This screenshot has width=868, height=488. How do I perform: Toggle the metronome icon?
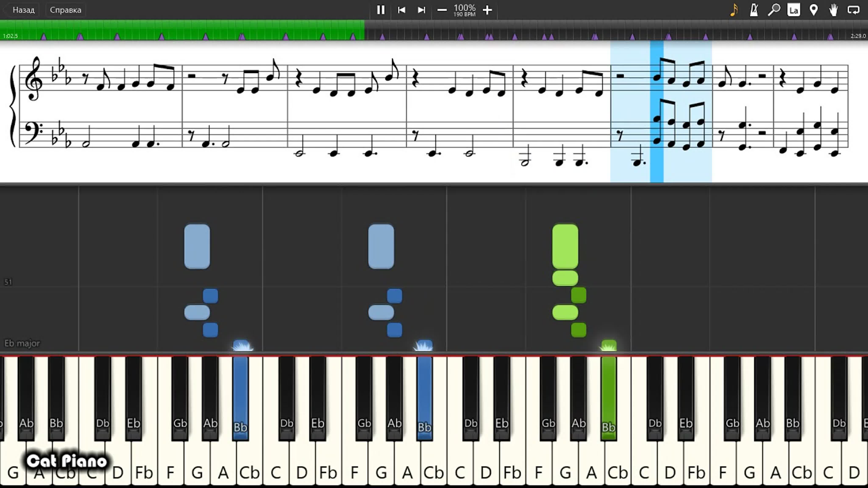pyautogui.click(x=754, y=10)
